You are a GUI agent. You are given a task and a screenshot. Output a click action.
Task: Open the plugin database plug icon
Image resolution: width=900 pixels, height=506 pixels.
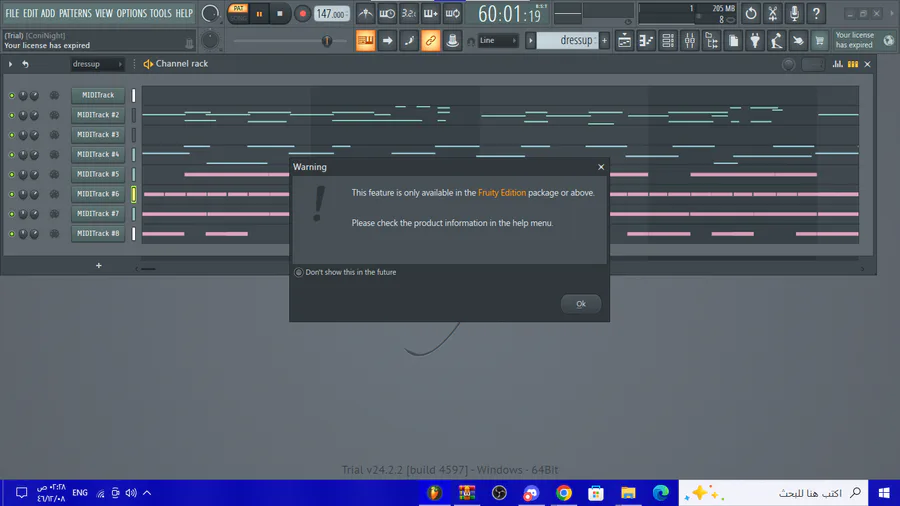tap(755, 41)
